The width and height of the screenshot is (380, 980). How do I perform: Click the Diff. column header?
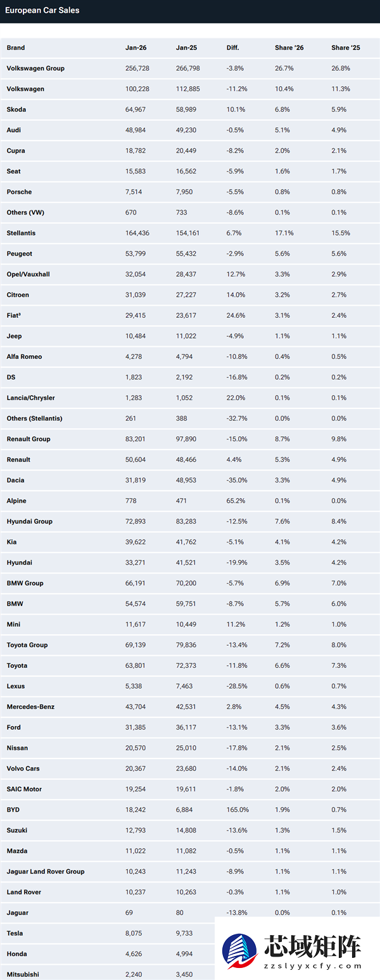233,47
